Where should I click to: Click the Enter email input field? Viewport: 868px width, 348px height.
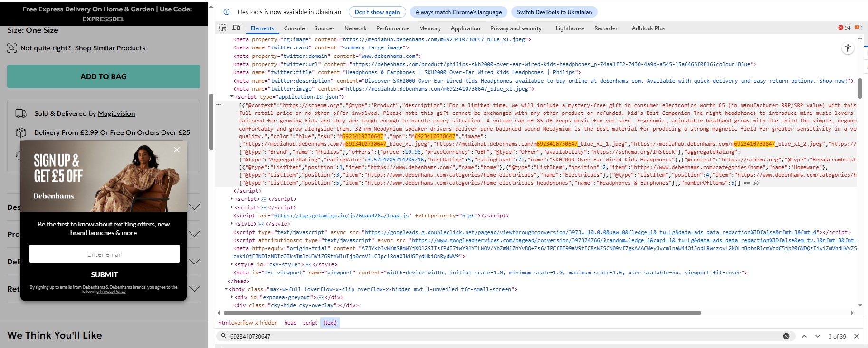105,254
